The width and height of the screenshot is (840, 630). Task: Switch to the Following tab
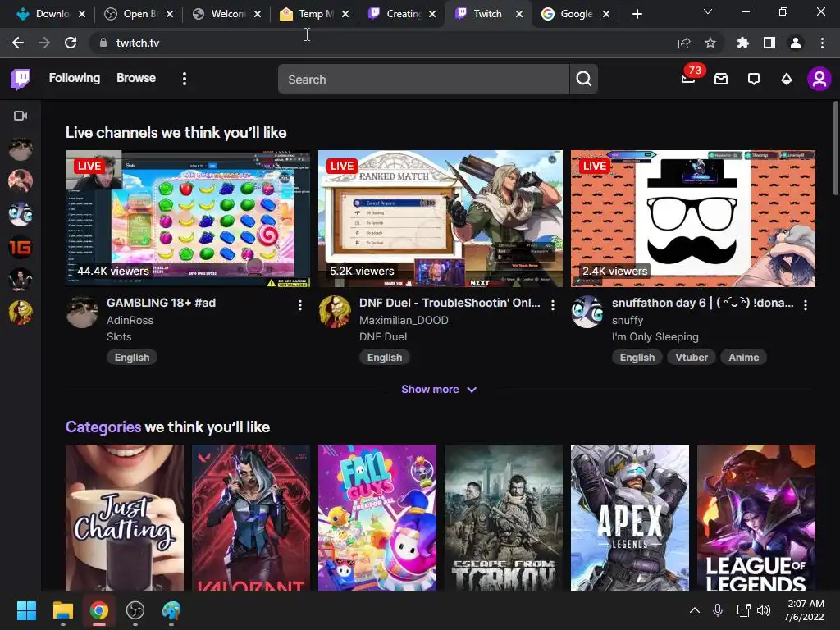pyautogui.click(x=75, y=78)
